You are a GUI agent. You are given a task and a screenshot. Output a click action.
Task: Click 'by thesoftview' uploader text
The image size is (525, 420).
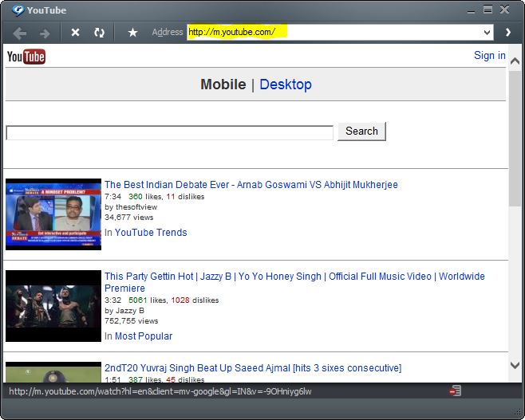(x=131, y=207)
